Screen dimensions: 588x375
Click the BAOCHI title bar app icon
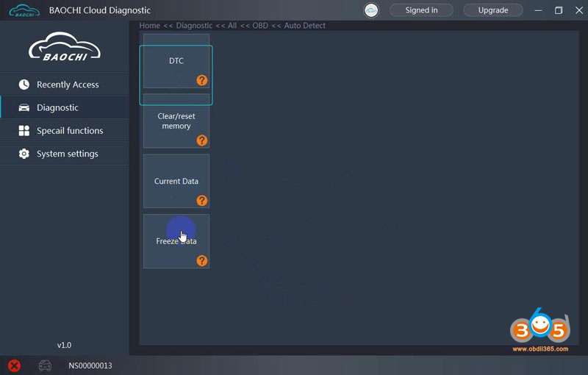pyautogui.click(x=24, y=10)
